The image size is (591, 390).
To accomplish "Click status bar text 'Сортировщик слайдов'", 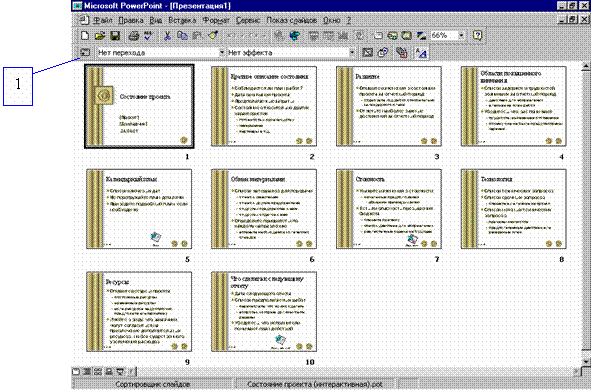I will 153,384.
